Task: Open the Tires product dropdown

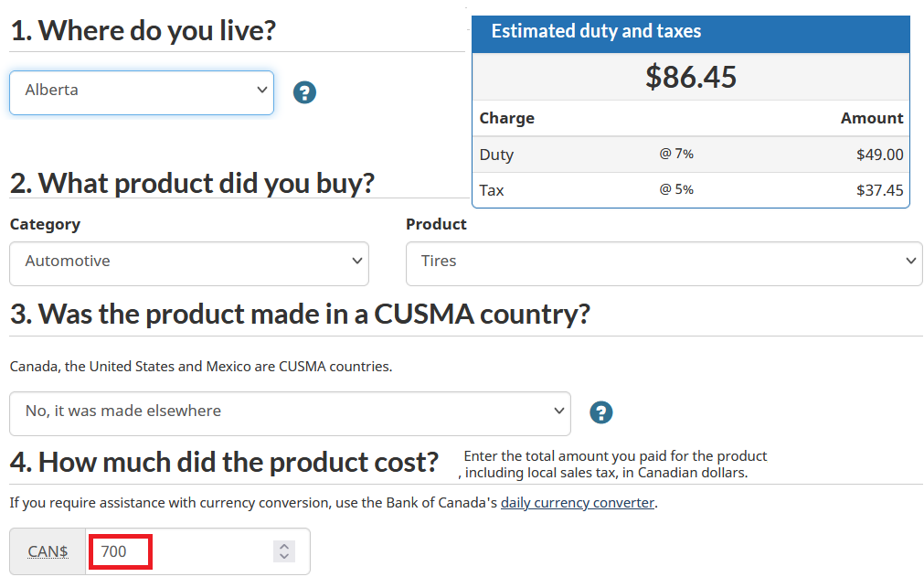Action: (664, 263)
